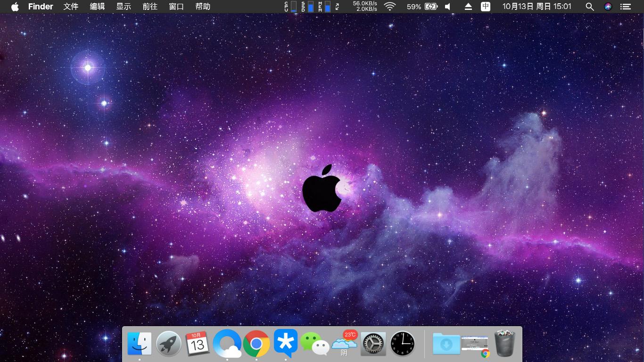The height and width of the screenshot is (362, 644).
Task: Open the 窗口 menu
Action: (x=177, y=7)
